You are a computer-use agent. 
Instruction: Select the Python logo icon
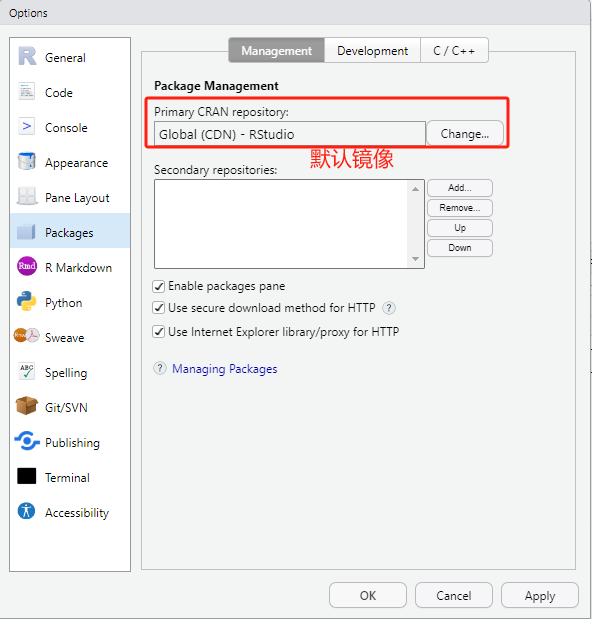(27, 301)
